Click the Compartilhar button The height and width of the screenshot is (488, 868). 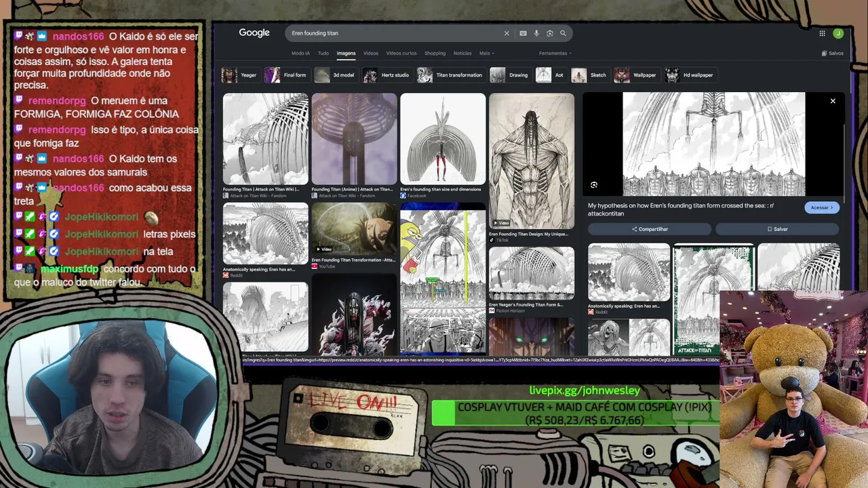pos(650,229)
